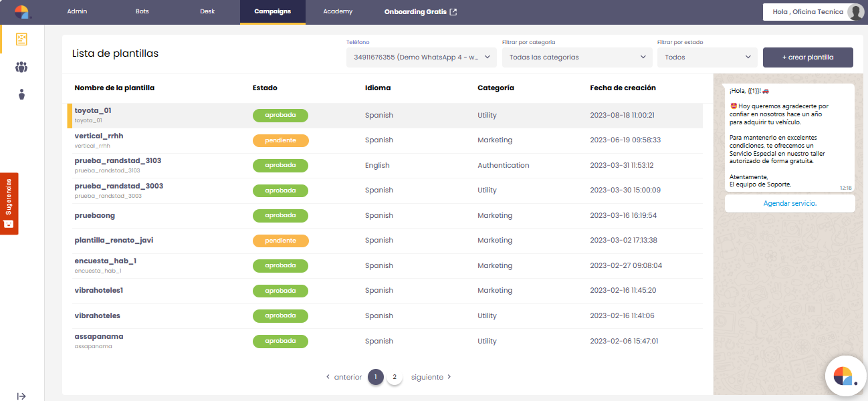Image resolution: width=868 pixels, height=401 pixels.
Task: Click siguiente to go to next page
Action: click(431, 377)
